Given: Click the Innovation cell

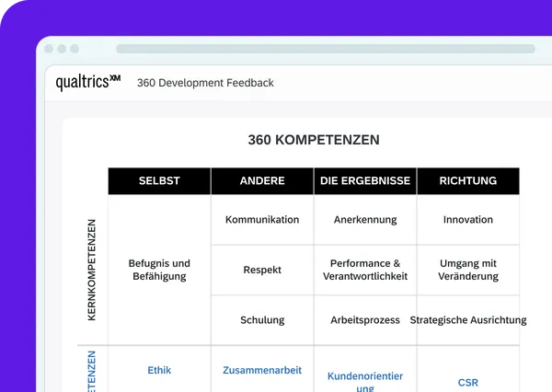Looking at the screenshot, I should (x=468, y=220).
